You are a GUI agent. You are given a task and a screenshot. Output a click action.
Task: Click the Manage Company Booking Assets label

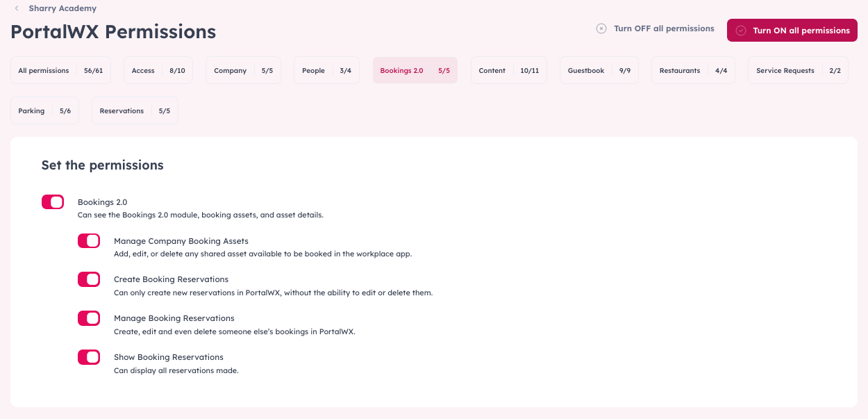pyautogui.click(x=181, y=241)
